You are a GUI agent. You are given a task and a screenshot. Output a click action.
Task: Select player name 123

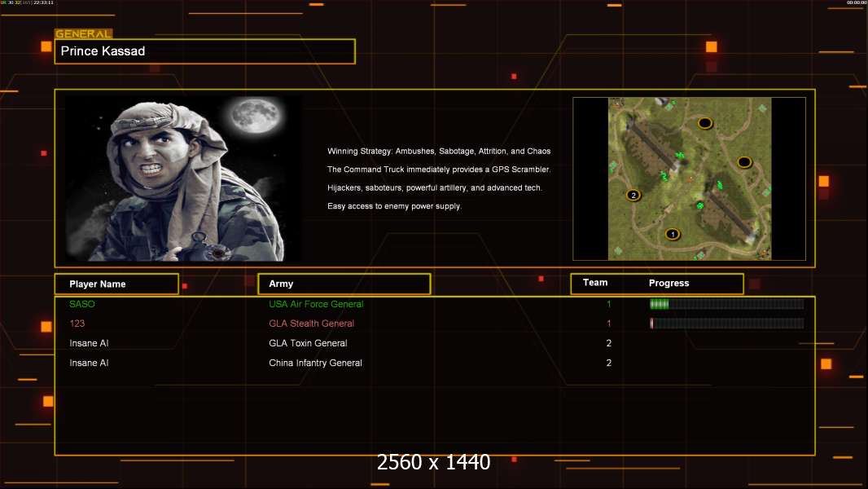77,324
